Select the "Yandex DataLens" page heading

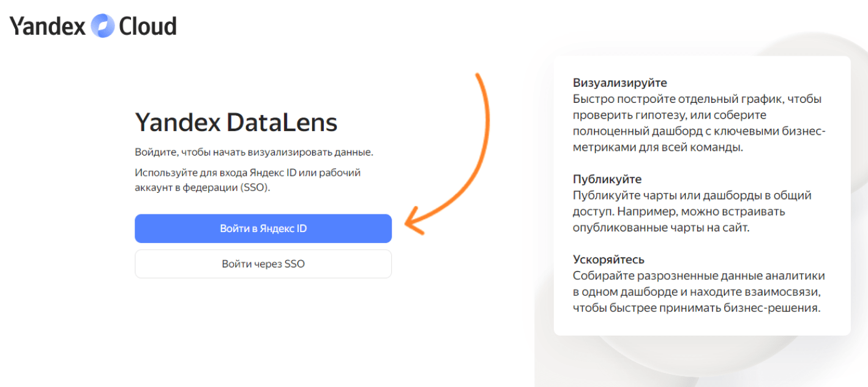coord(236,122)
